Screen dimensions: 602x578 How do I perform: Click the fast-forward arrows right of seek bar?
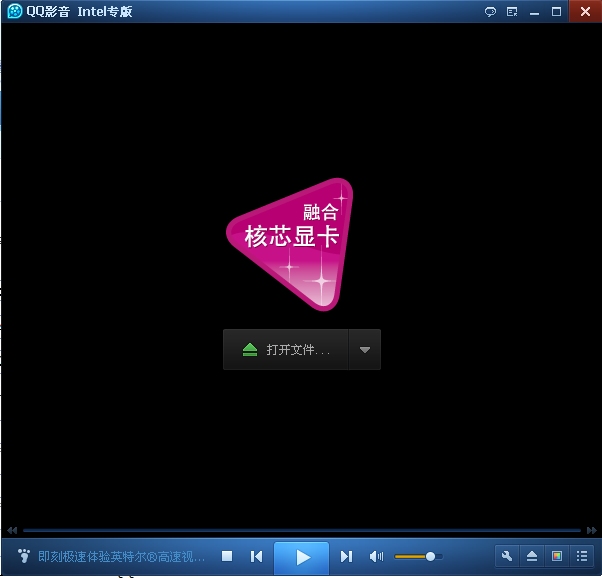592,530
